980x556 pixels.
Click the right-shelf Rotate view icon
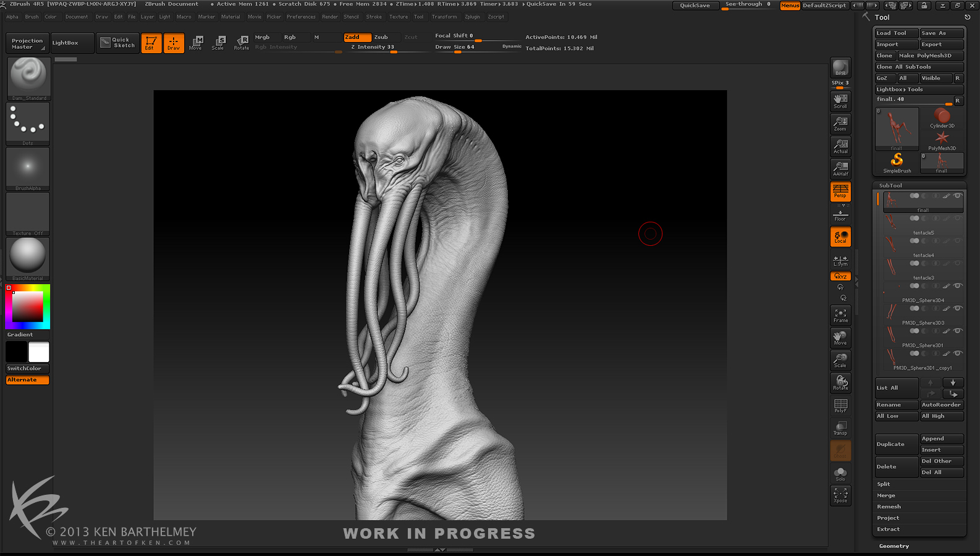[840, 383]
